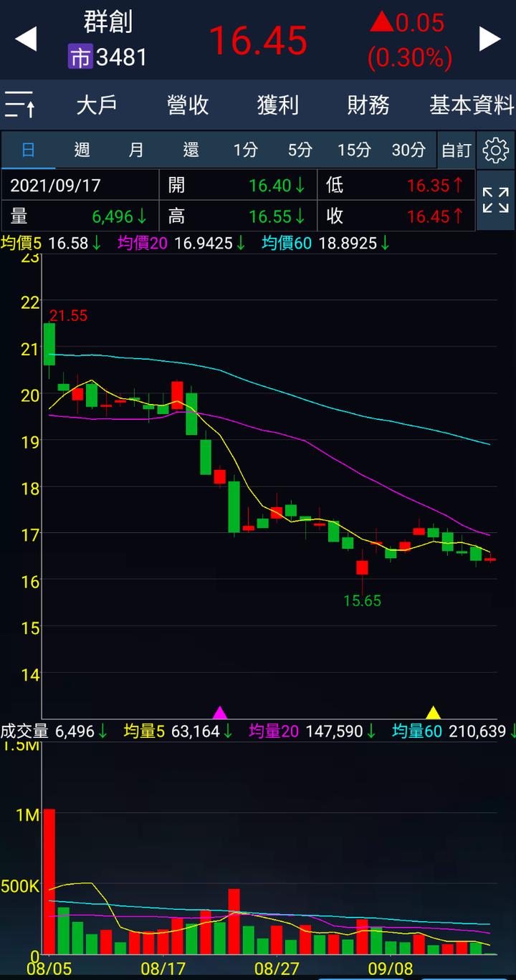Screen dimensions: 516x980
Task: Tap the purple 市 market badge
Action: coord(80,57)
